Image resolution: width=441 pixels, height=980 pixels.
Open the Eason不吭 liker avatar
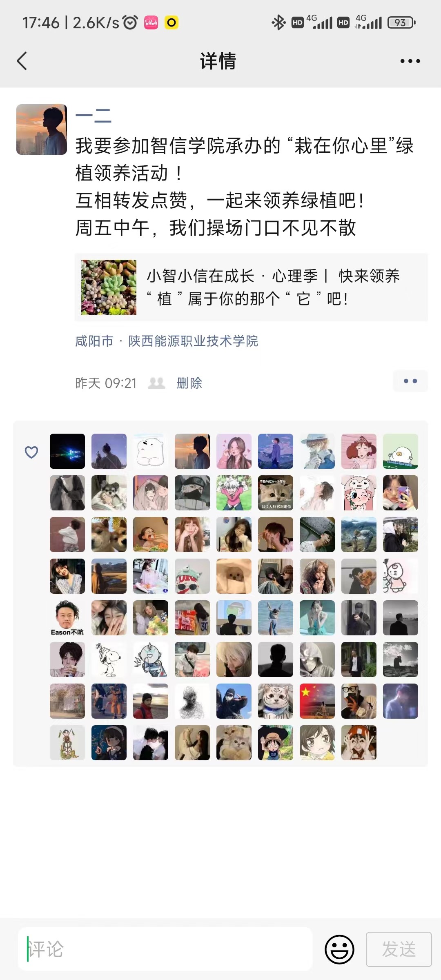pyautogui.click(x=67, y=618)
